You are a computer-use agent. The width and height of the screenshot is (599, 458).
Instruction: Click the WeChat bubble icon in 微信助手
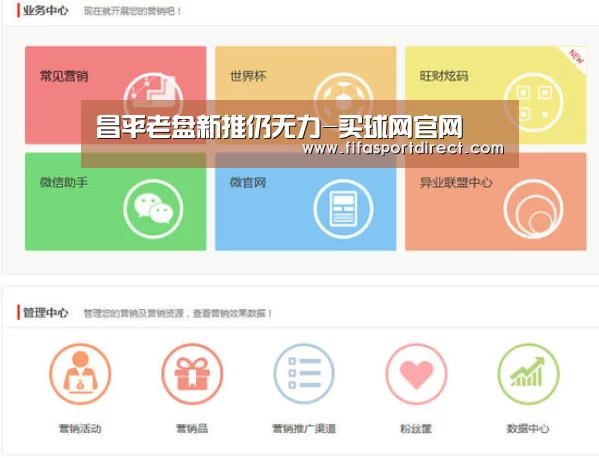(153, 209)
